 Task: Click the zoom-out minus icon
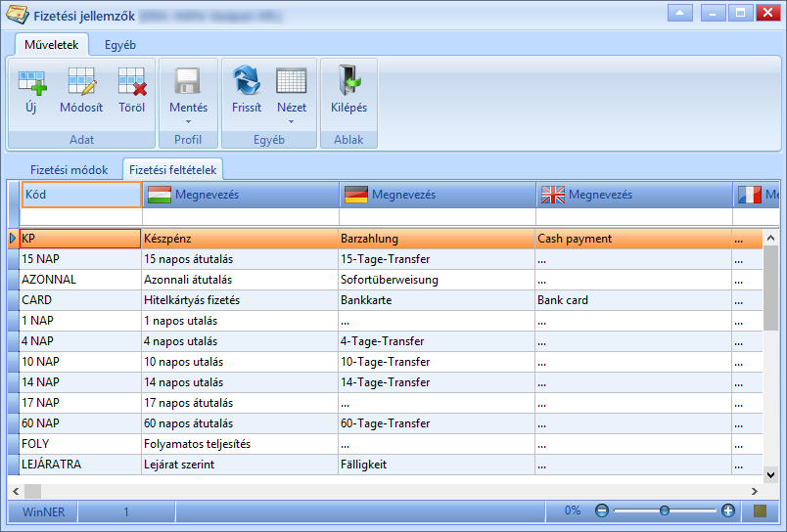(601, 510)
